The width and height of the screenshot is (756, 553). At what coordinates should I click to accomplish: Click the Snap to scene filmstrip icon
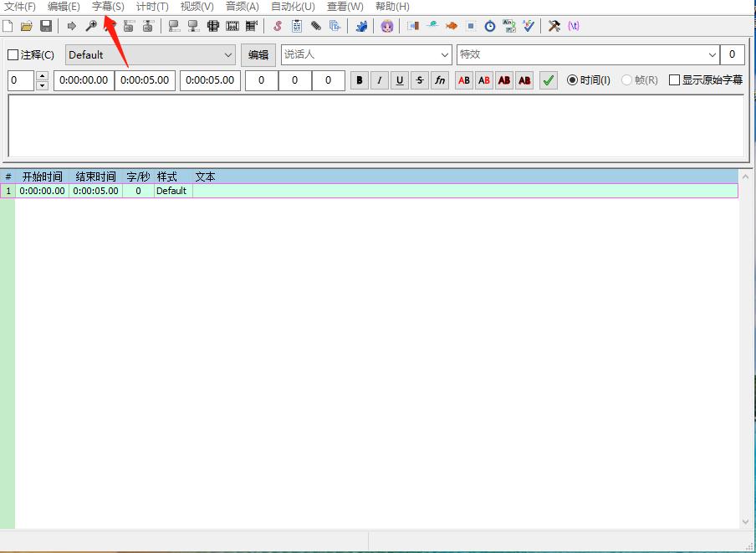click(232, 26)
